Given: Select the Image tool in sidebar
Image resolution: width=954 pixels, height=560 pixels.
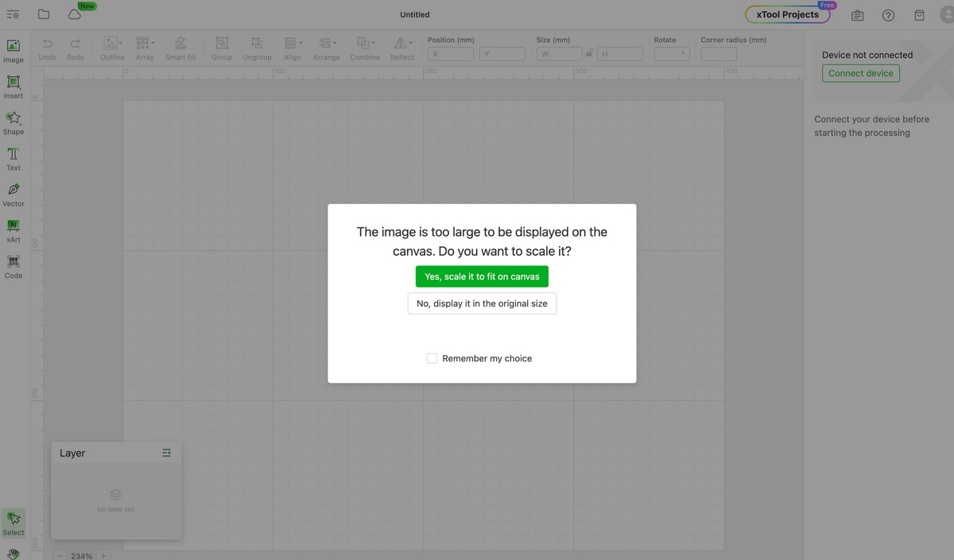Looking at the screenshot, I should point(14,50).
